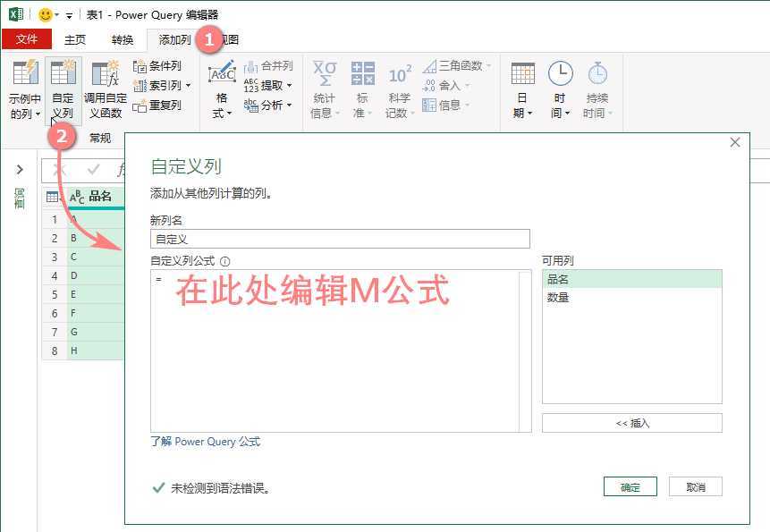The height and width of the screenshot is (532, 770).
Task: Click the 确定 confirm button
Action: click(x=630, y=486)
